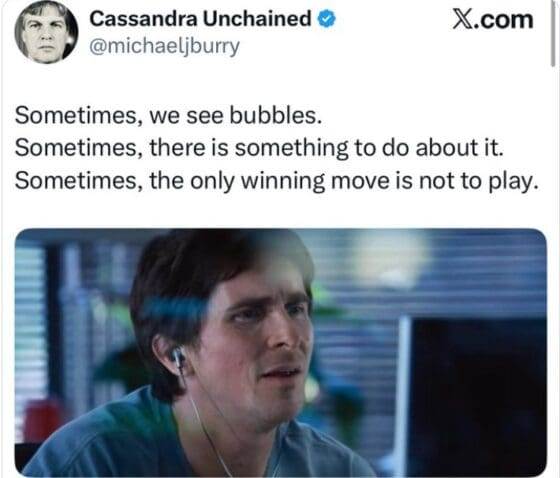This screenshot has height=478, width=560.
Task: Open the Cassandra Unchained display name
Action: click(200, 19)
